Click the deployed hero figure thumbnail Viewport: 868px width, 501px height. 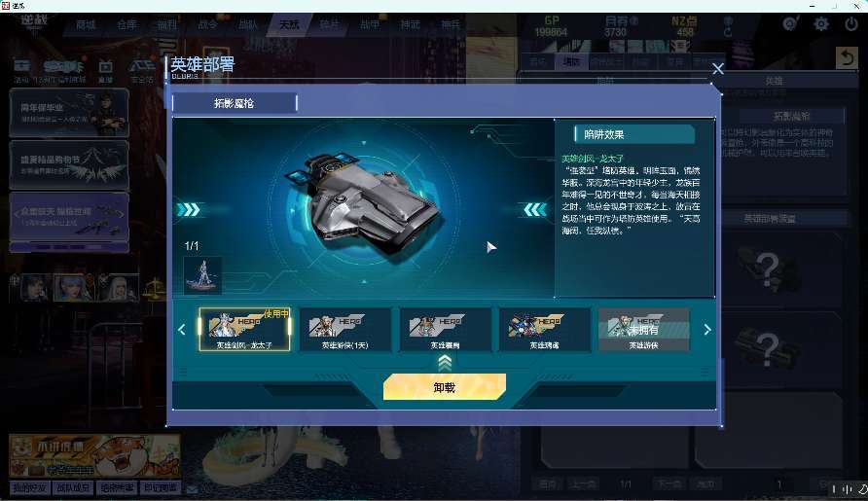(202, 275)
